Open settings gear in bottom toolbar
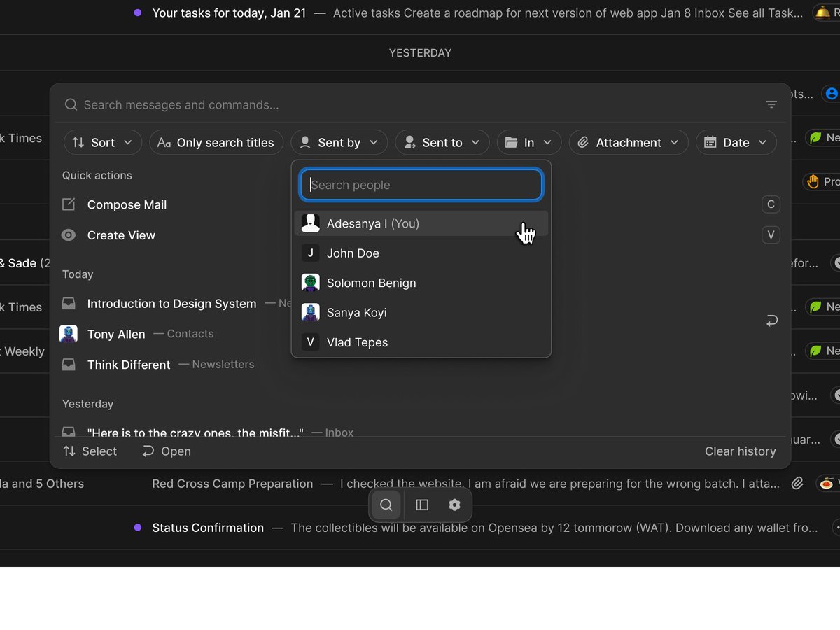Screen dimensions: 840x630 (455, 505)
